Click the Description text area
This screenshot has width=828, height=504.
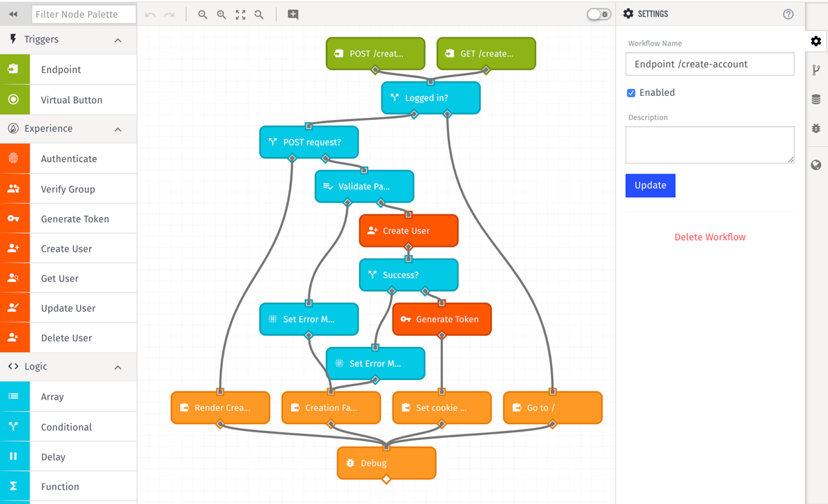709,145
